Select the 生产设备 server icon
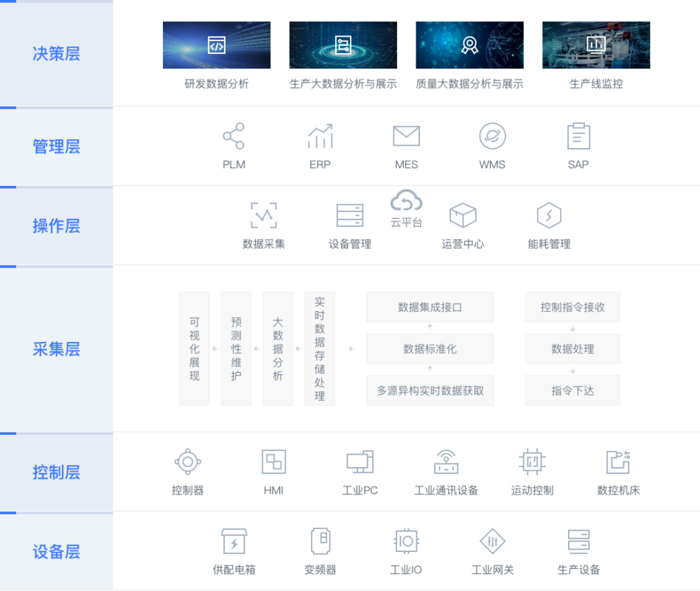 pos(578,541)
